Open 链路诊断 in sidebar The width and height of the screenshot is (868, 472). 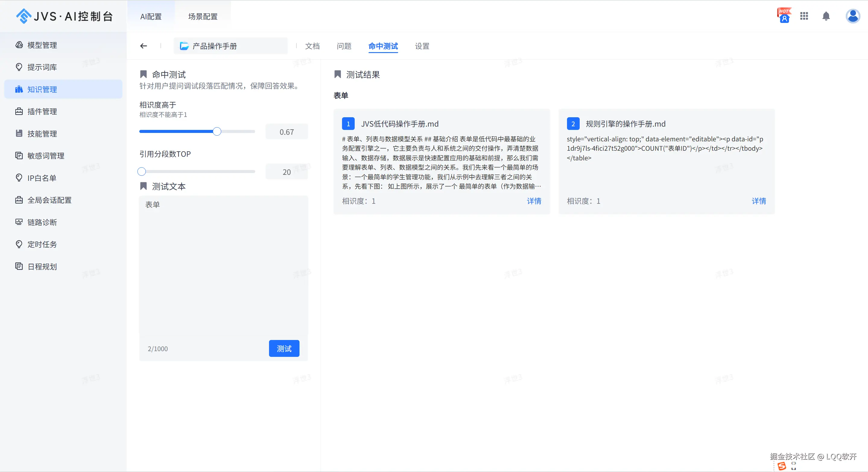(x=42, y=222)
